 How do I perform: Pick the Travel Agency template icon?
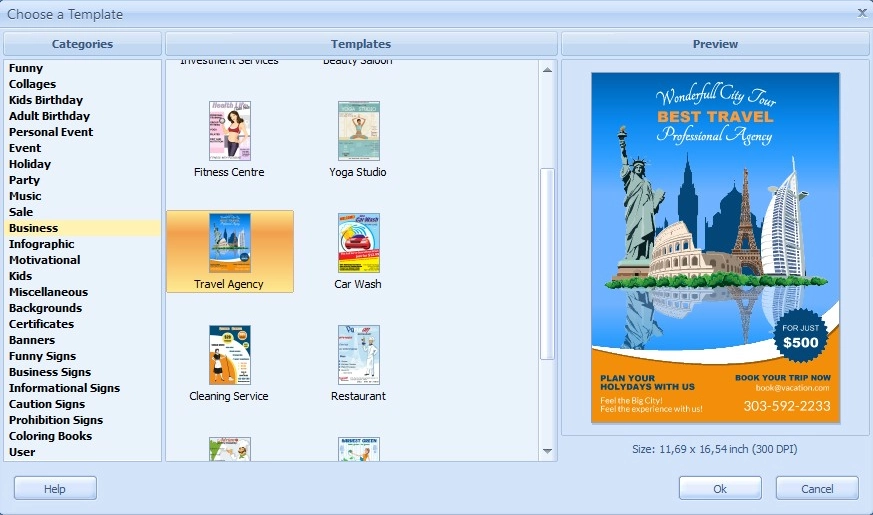pos(229,243)
